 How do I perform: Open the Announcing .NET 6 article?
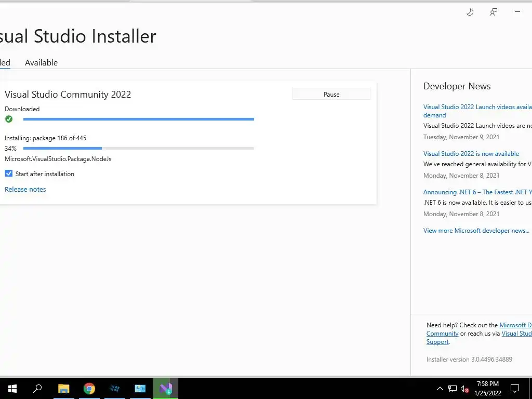pyautogui.click(x=477, y=192)
